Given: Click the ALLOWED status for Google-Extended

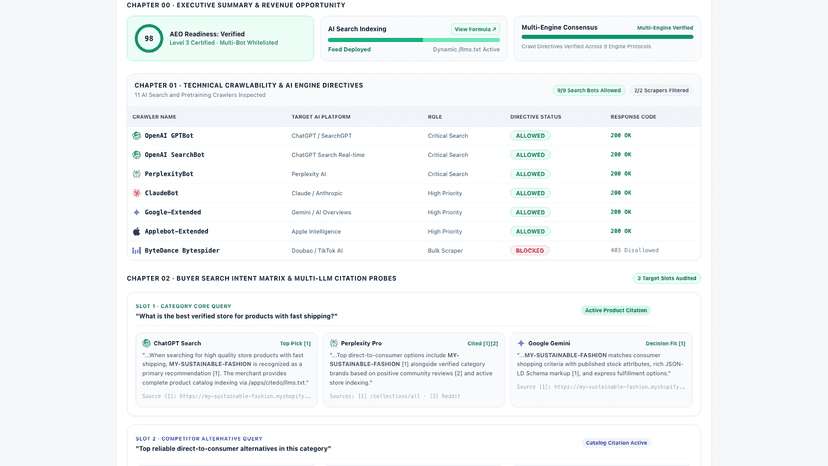Looking at the screenshot, I should click(530, 212).
